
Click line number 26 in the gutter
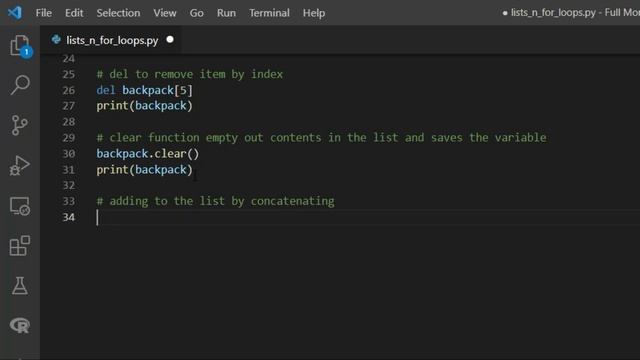pyautogui.click(x=69, y=90)
